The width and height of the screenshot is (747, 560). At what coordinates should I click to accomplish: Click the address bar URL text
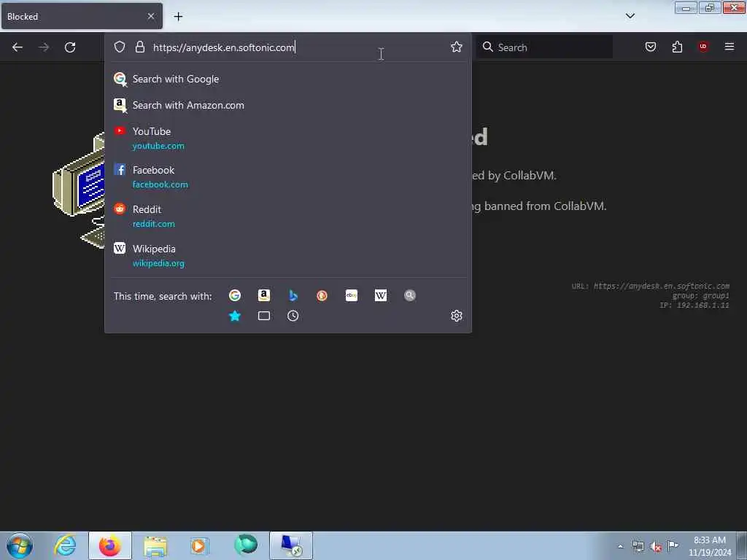pyautogui.click(x=223, y=47)
